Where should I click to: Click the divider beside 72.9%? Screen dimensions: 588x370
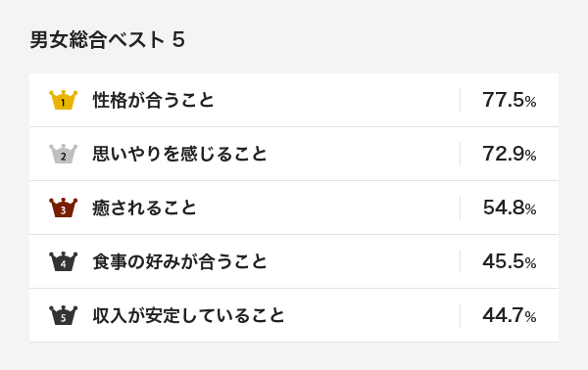coord(461,154)
